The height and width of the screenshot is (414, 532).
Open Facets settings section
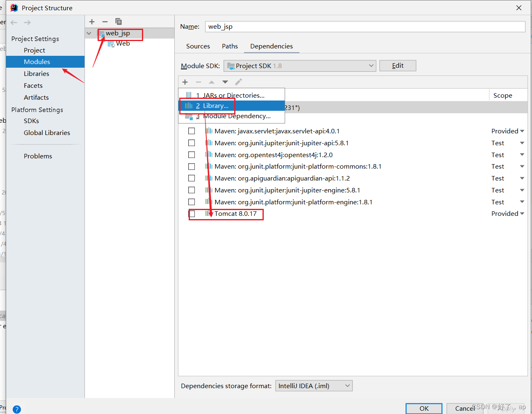click(33, 86)
